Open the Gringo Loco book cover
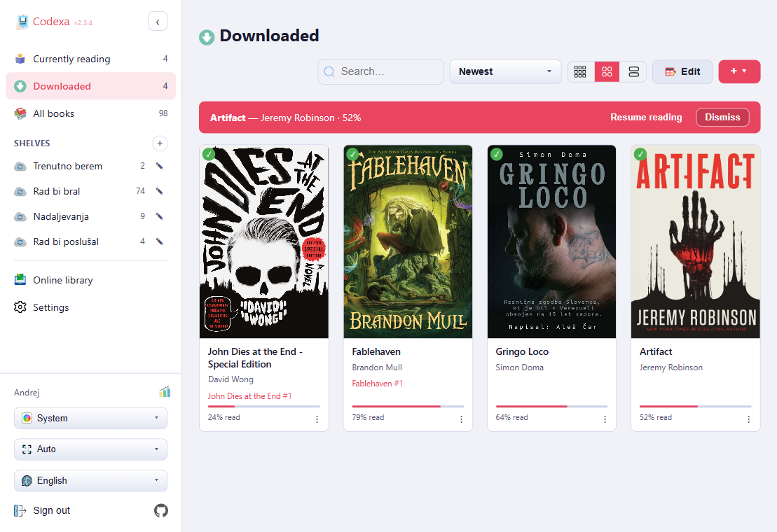This screenshot has height=532, width=777. (x=551, y=241)
